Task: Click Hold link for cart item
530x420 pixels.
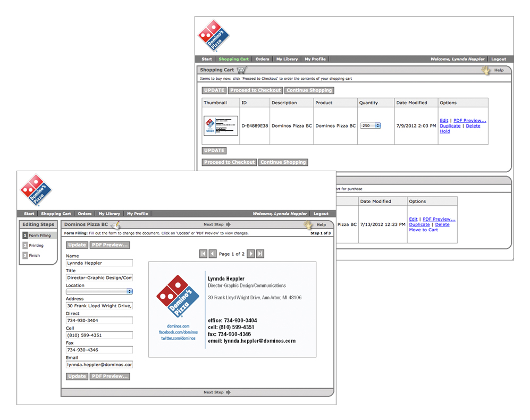Action: 445,131
